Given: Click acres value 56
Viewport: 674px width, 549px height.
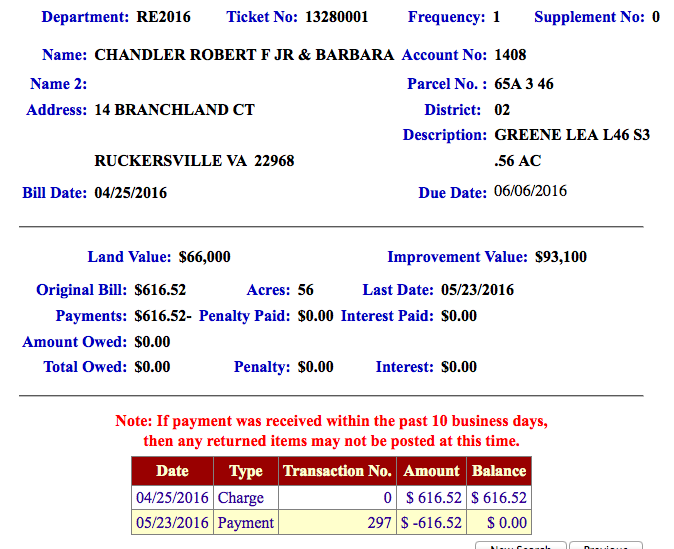Looking at the screenshot, I should (306, 290).
